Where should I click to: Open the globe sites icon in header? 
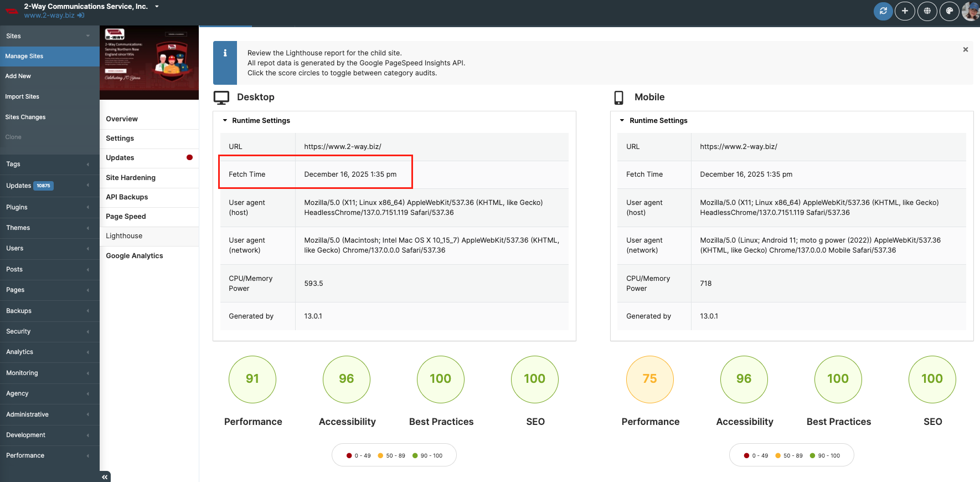[x=927, y=11]
